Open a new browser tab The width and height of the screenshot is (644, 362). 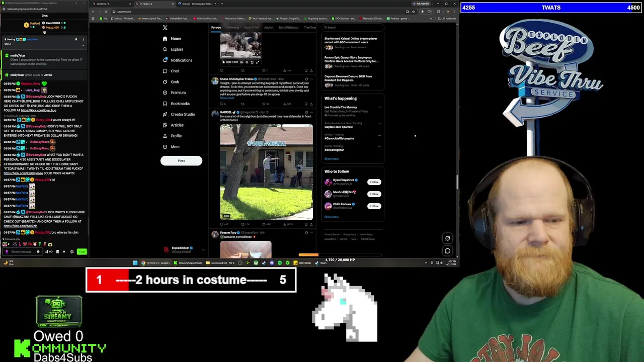click(x=222, y=4)
